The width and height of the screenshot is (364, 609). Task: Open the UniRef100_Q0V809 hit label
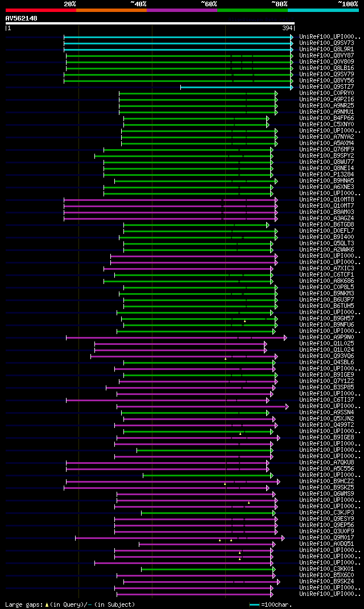point(326,62)
